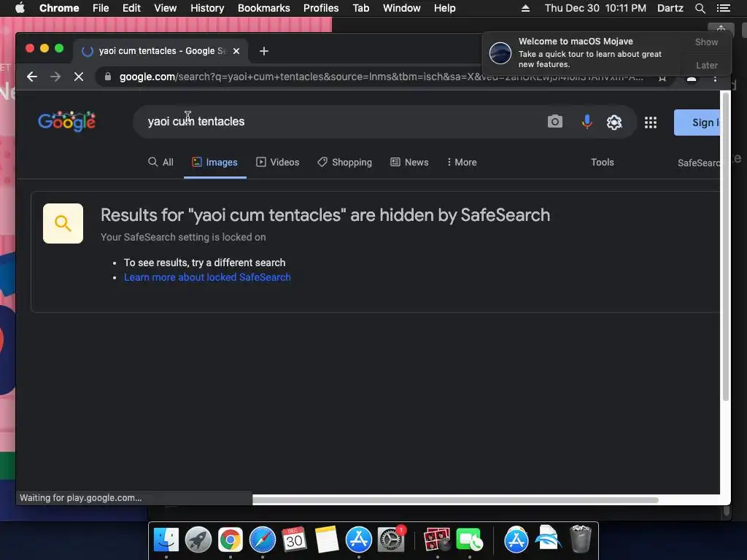747x560 pixels.
Task: Open the Dartz user menu
Action: point(670,8)
